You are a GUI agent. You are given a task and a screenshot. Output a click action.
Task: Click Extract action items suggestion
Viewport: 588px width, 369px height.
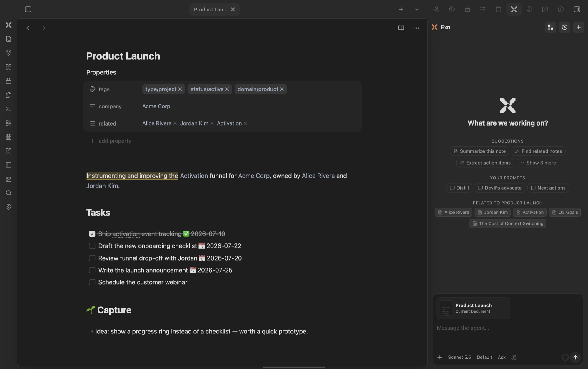(x=485, y=163)
